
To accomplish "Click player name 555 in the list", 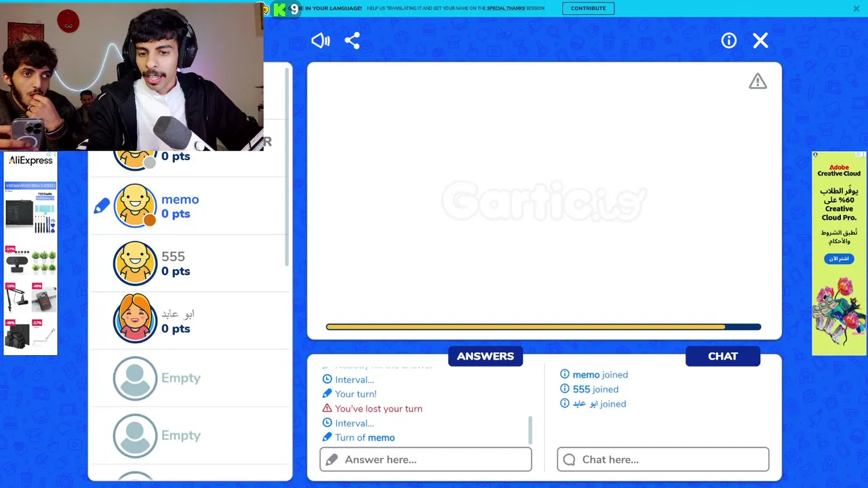I will click(x=173, y=256).
